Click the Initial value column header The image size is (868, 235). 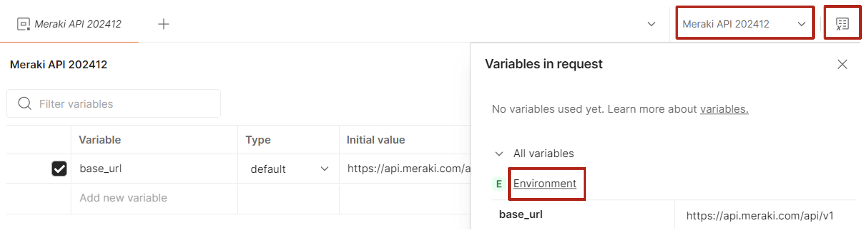(x=376, y=140)
